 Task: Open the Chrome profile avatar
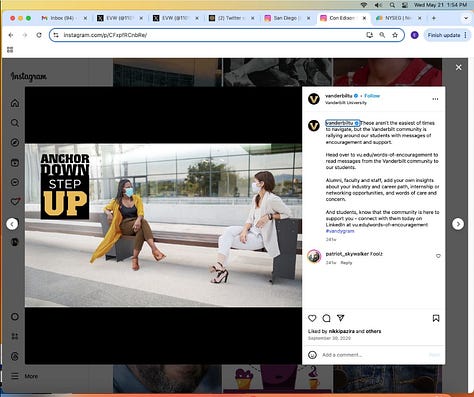415,35
